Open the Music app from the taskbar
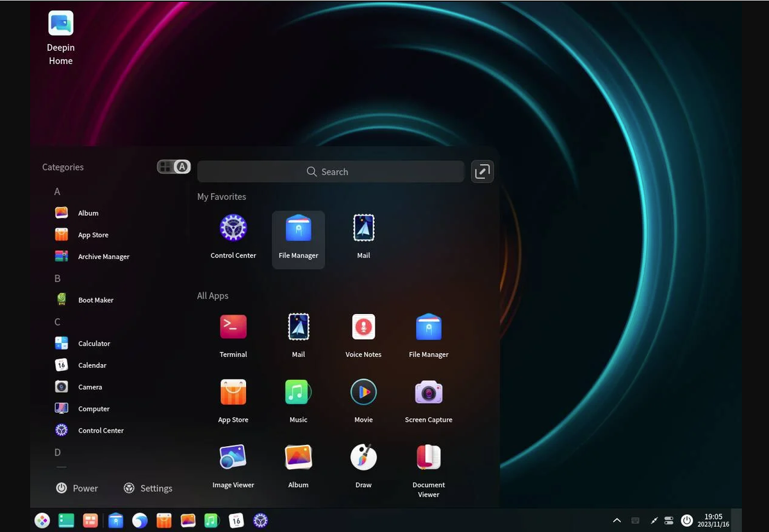Viewport: 769px width, 532px height. click(x=211, y=520)
